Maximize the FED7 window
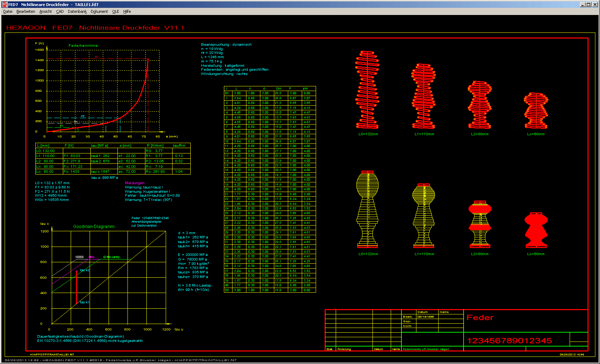 (x=589, y=5)
